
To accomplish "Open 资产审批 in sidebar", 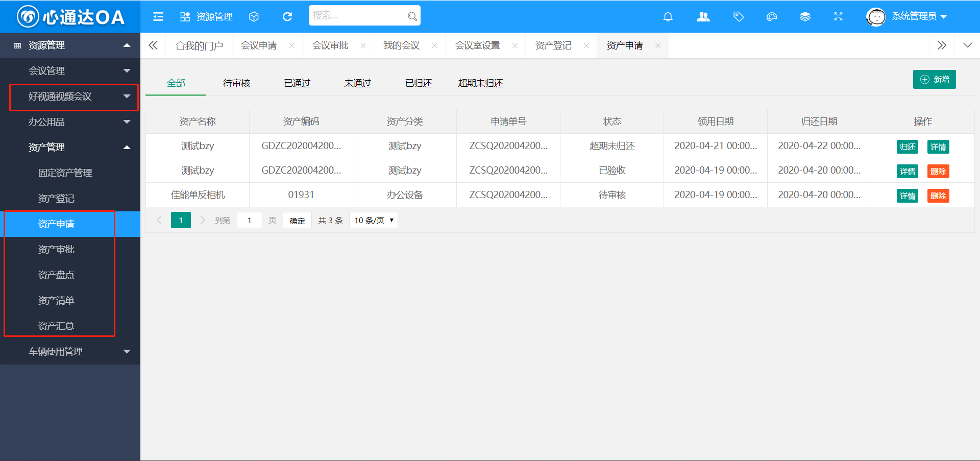I will (x=70, y=250).
